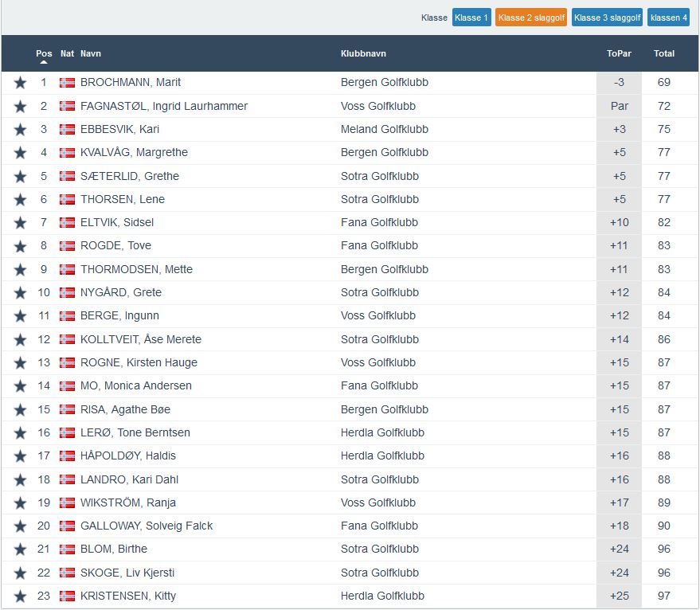Click the star icon beside BROCHMANN, Marit

[x=20, y=83]
